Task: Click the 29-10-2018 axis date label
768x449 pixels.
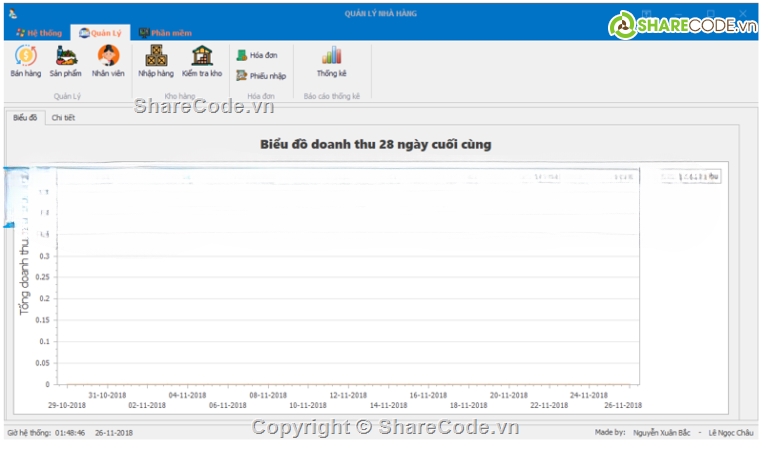Action: 67,405
